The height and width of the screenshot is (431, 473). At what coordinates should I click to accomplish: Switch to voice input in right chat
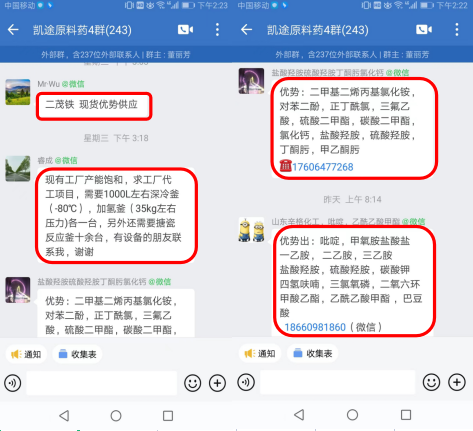click(x=246, y=382)
